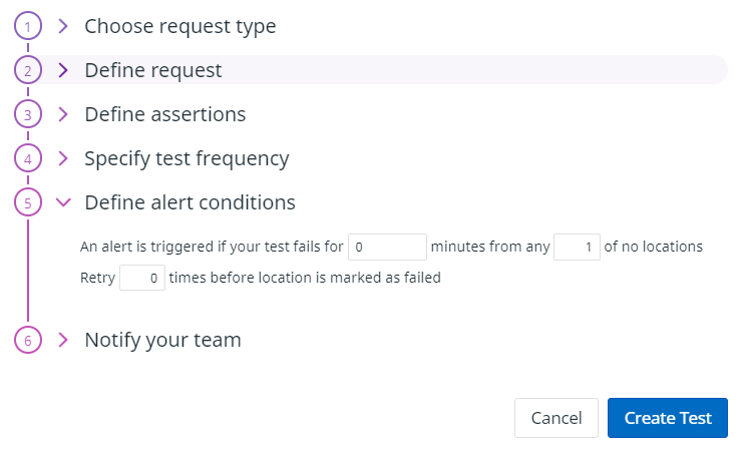Open the Choose request type section title
This screenshot has height=462, width=743.
pos(180,27)
